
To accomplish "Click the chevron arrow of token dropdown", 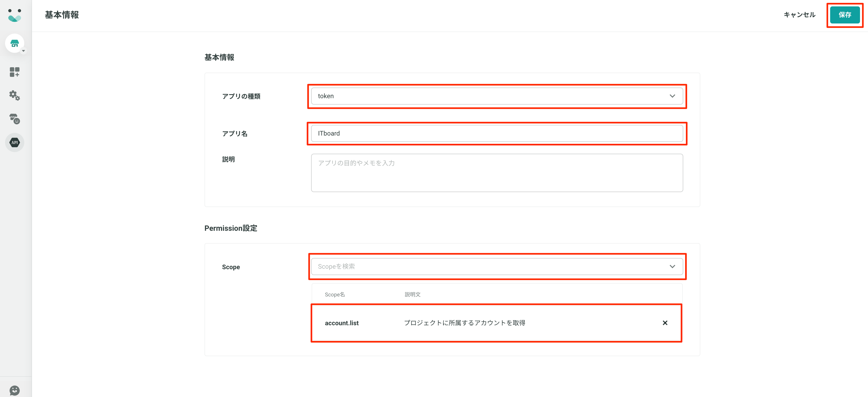I will pyautogui.click(x=672, y=96).
